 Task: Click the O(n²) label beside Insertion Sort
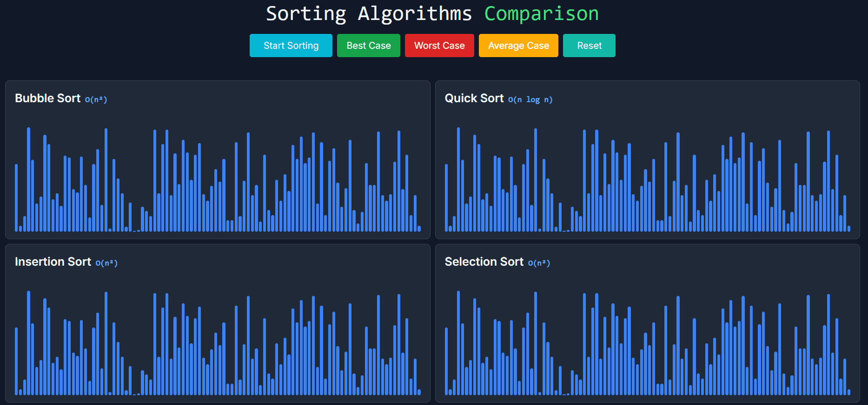pos(106,263)
